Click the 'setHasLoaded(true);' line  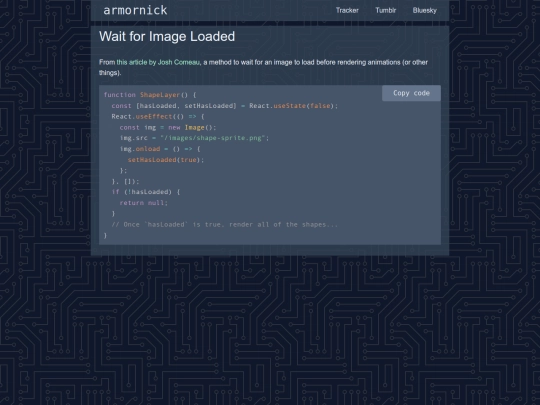click(166, 160)
